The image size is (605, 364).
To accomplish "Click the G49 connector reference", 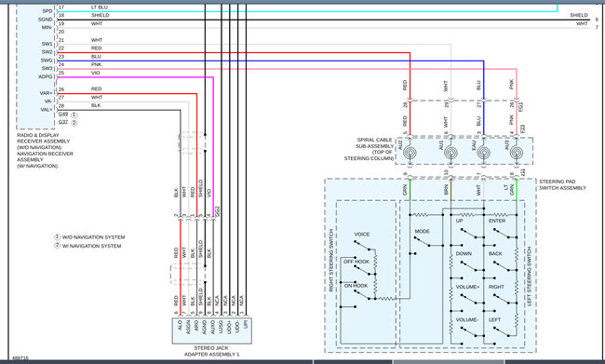I will pos(63,115).
